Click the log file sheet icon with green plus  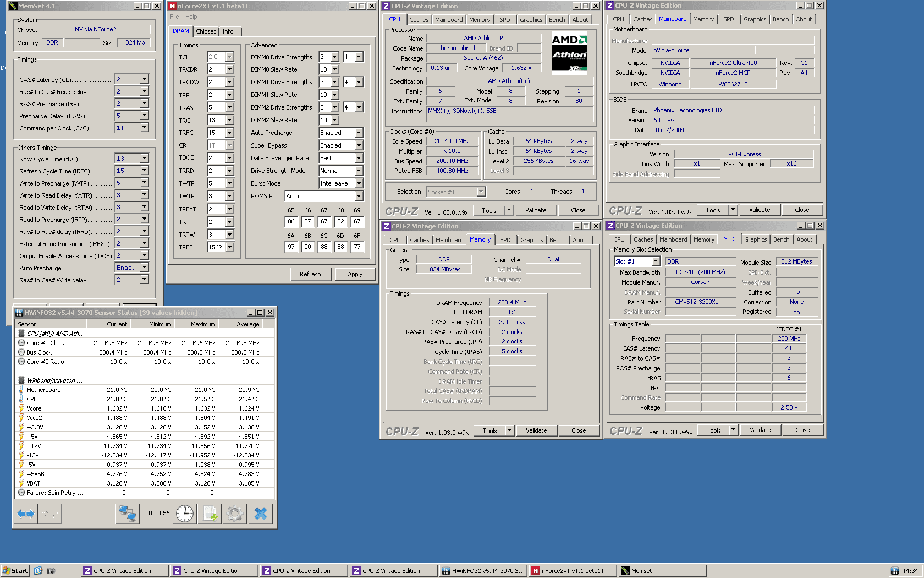pos(211,514)
